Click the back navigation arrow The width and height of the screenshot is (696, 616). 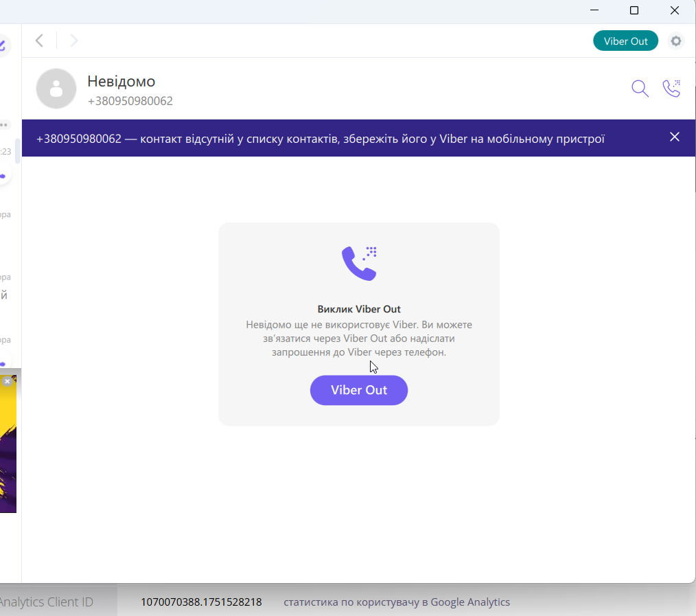point(40,41)
